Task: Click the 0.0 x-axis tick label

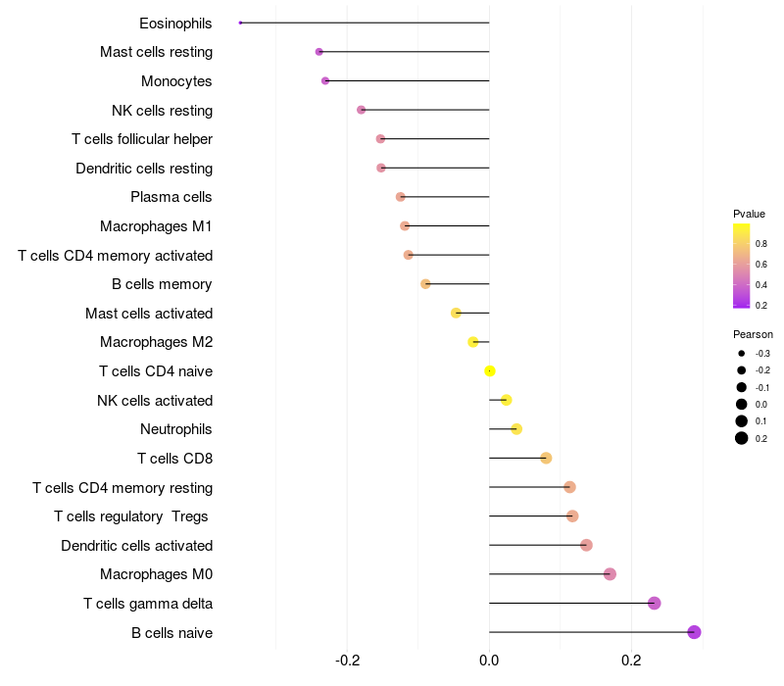Action: (489, 661)
